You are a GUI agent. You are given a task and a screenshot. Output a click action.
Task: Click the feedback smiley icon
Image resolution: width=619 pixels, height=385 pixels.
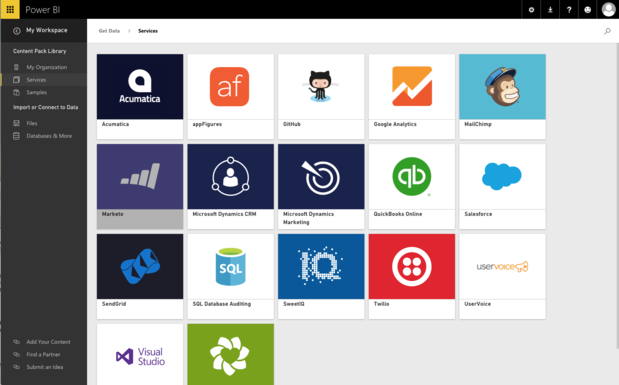click(x=587, y=10)
